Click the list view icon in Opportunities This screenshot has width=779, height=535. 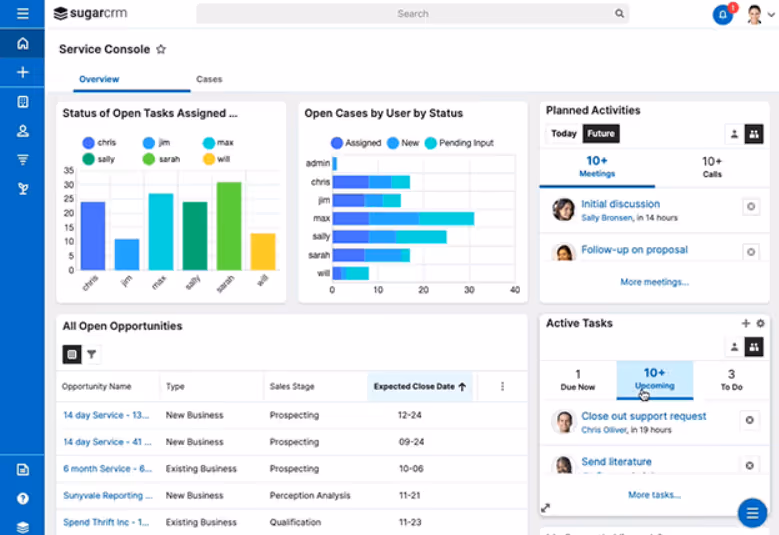[72, 354]
